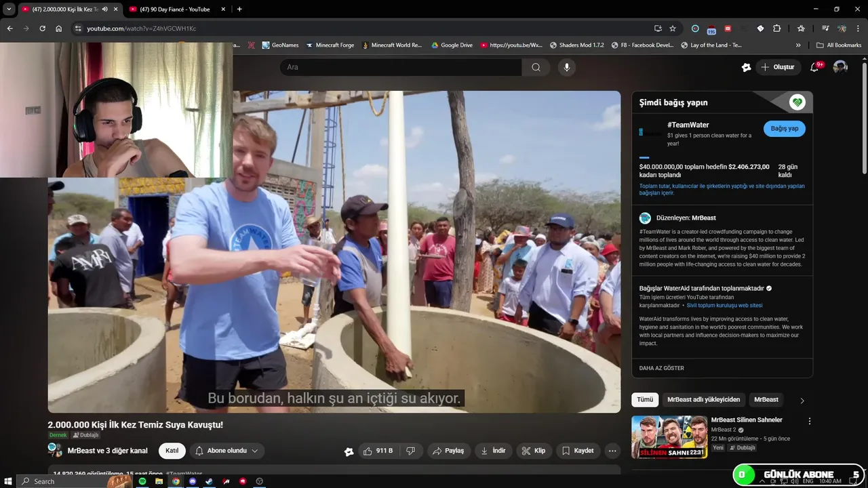The height and width of the screenshot is (488, 868).
Task: Click the sparkle icon beside Oluştur
Action: (x=747, y=67)
